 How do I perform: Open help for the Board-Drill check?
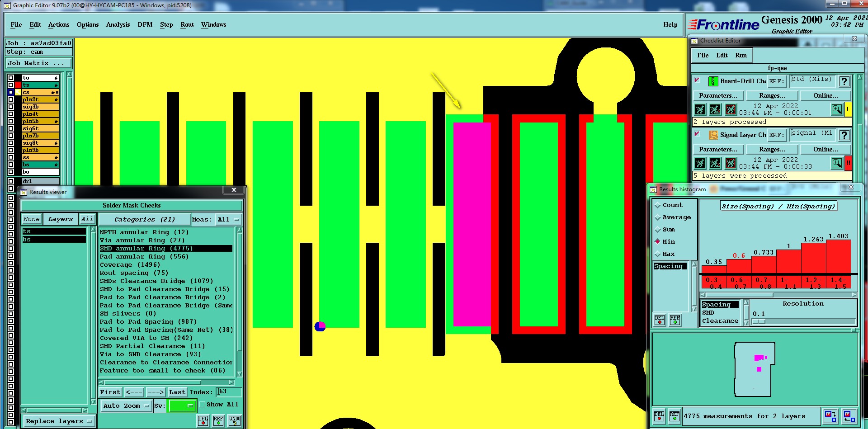[844, 81]
